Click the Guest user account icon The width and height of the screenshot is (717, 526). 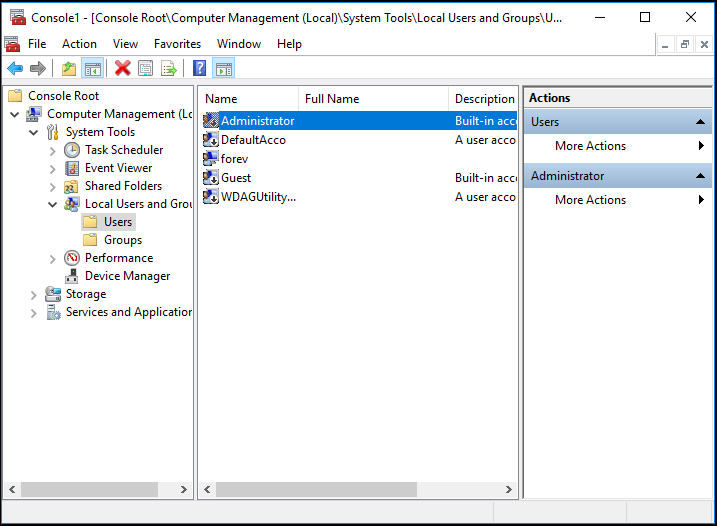tap(211, 177)
